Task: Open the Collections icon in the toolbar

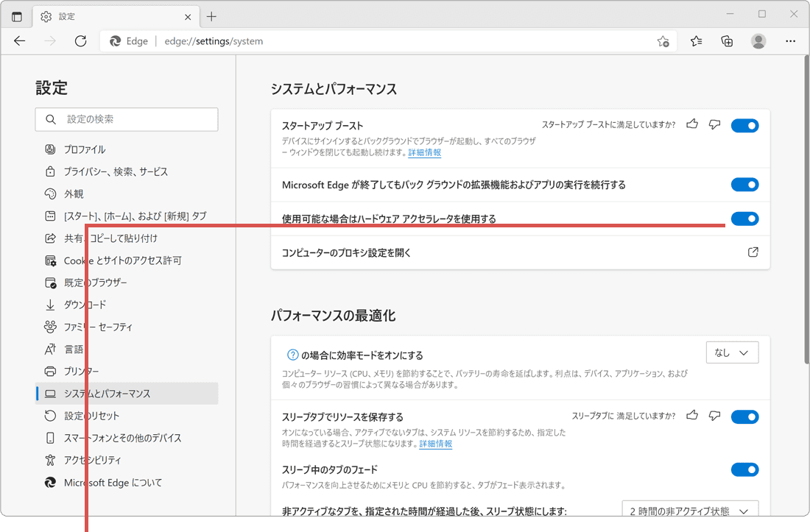Action: point(727,41)
